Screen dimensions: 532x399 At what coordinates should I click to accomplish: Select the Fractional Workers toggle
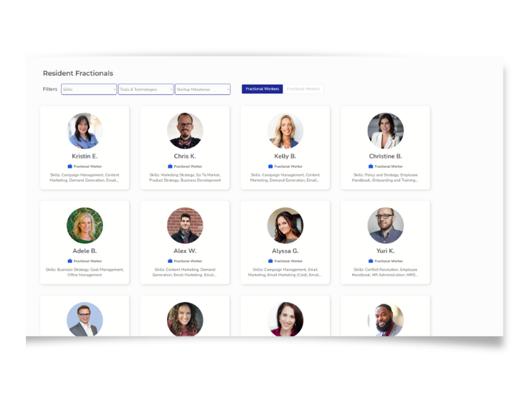262,89
